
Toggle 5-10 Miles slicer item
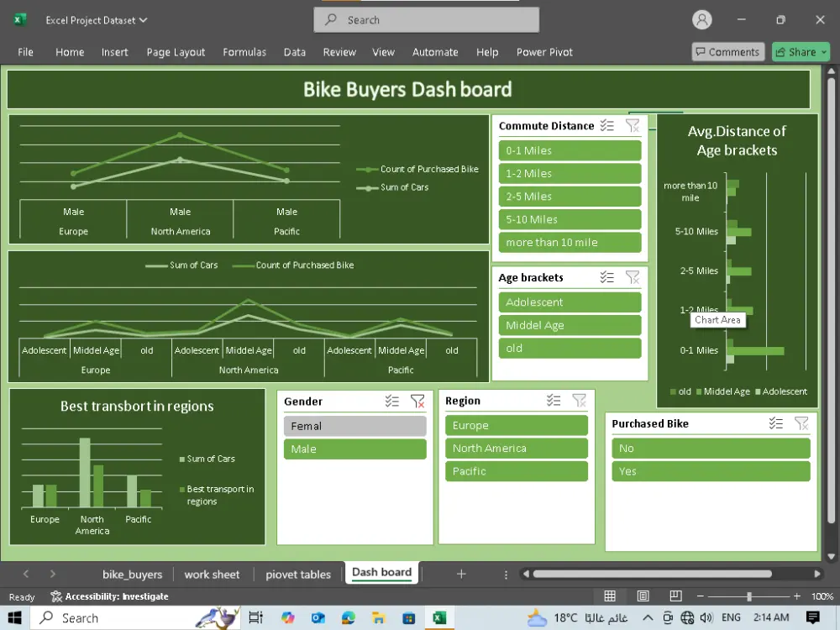(x=570, y=219)
